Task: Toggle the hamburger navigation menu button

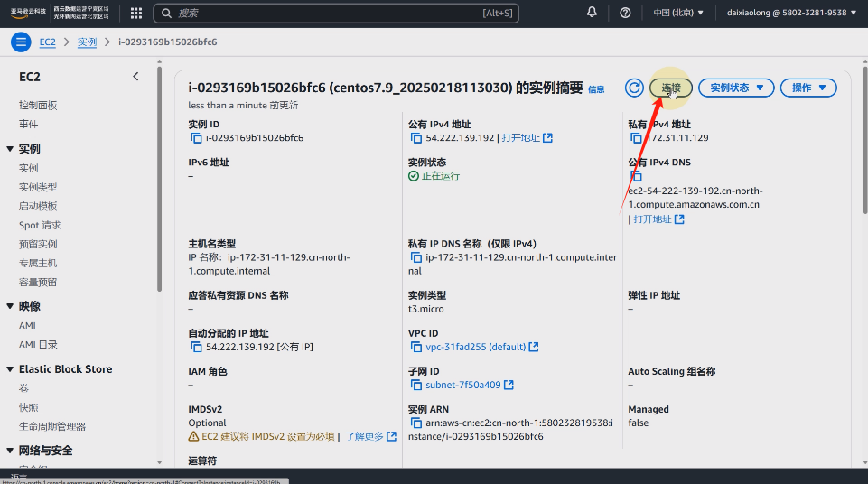Action: tap(21, 42)
